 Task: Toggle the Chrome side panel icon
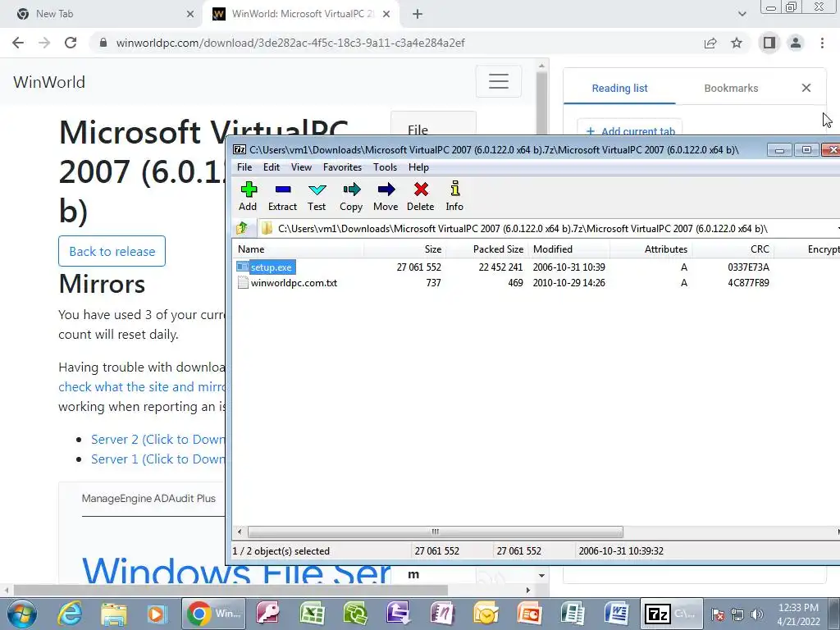tap(769, 43)
